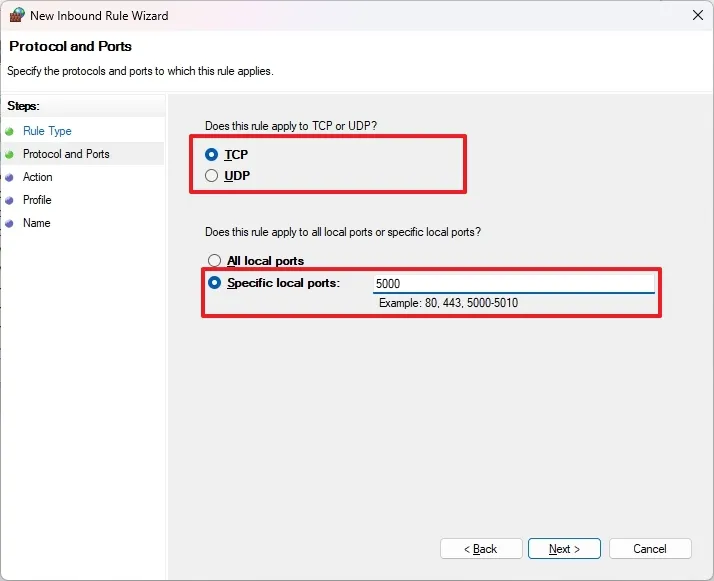Choose the Specific local ports option
Image resolution: width=714 pixels, height=581 pixels.
coord(214,283)
